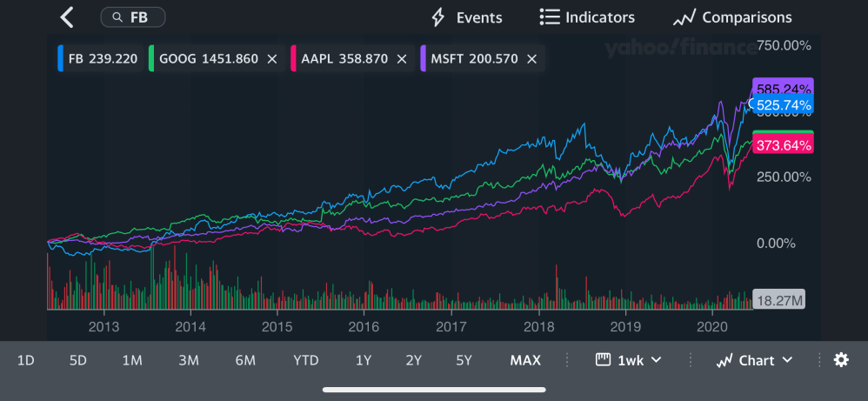
Task: Expand the Chart type dropdown
Action: 754,360
